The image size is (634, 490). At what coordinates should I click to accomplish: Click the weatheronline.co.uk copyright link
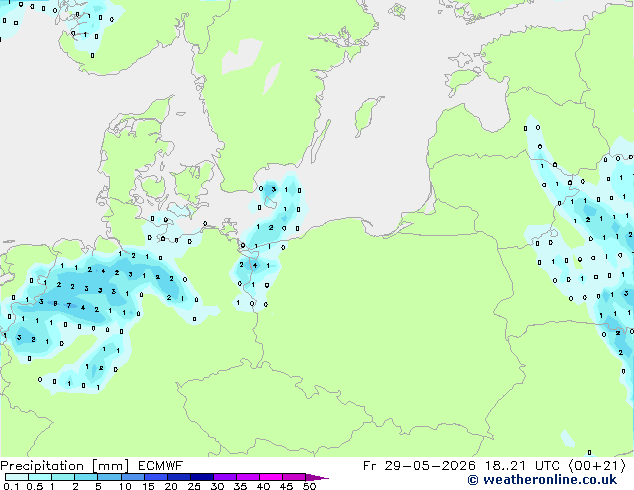coord(542,480)
